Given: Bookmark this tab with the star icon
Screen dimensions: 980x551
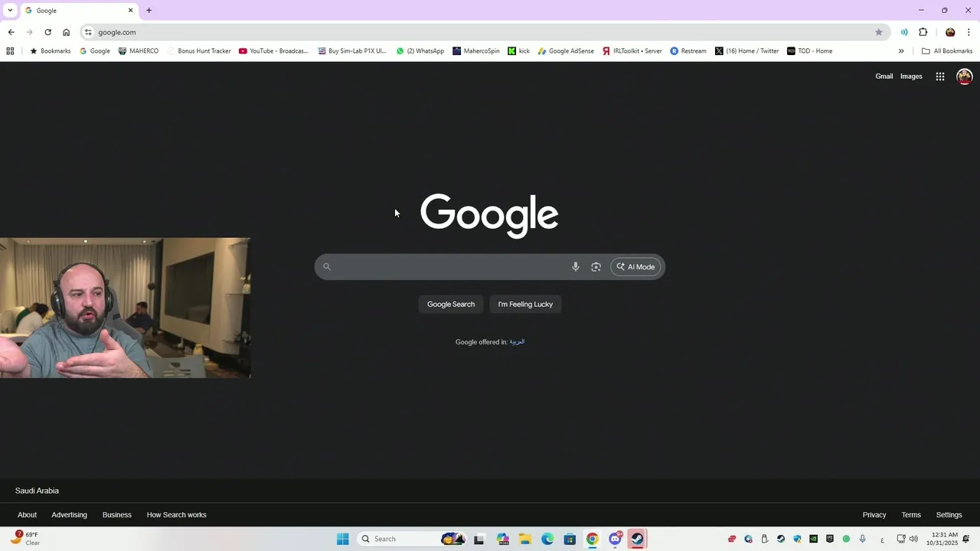Looking at the screenshot, I should click(879, 32).
